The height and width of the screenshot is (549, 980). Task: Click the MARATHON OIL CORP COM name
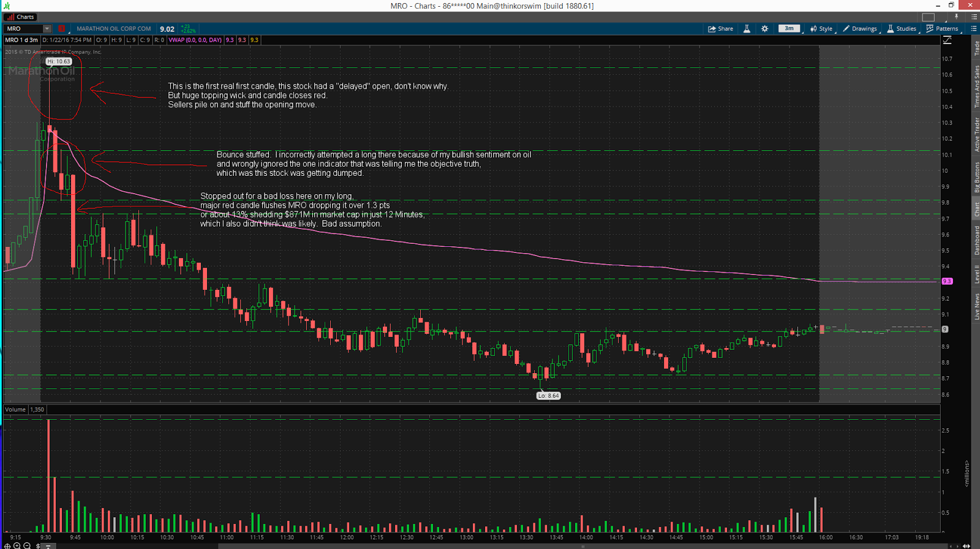click(x=114, y=29)
